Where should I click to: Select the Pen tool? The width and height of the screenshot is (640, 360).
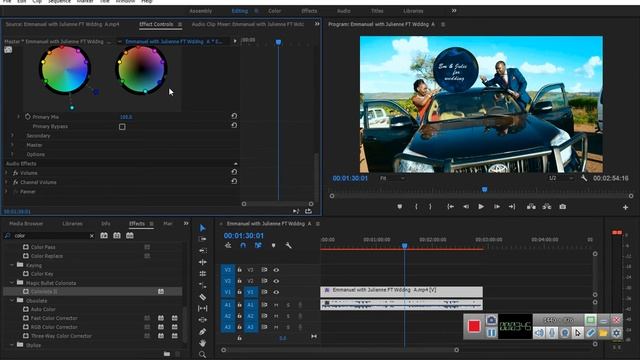click(x=202, y=332)
